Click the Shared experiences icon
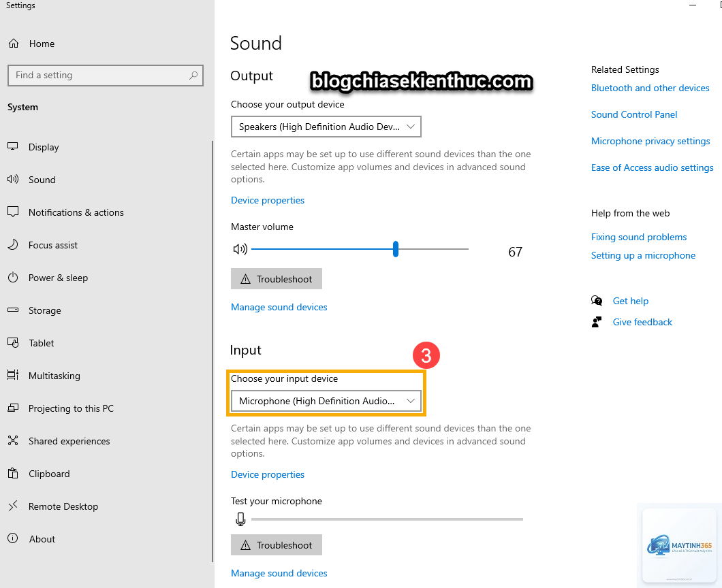Viewport: 722px width, 588px height. pyautogui.click(x=13, y=440)
